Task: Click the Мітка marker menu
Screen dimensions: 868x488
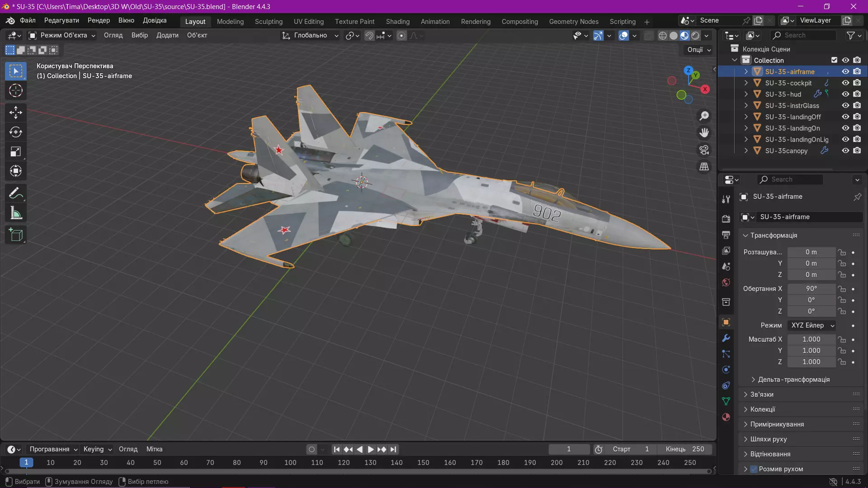Action: 154,449
